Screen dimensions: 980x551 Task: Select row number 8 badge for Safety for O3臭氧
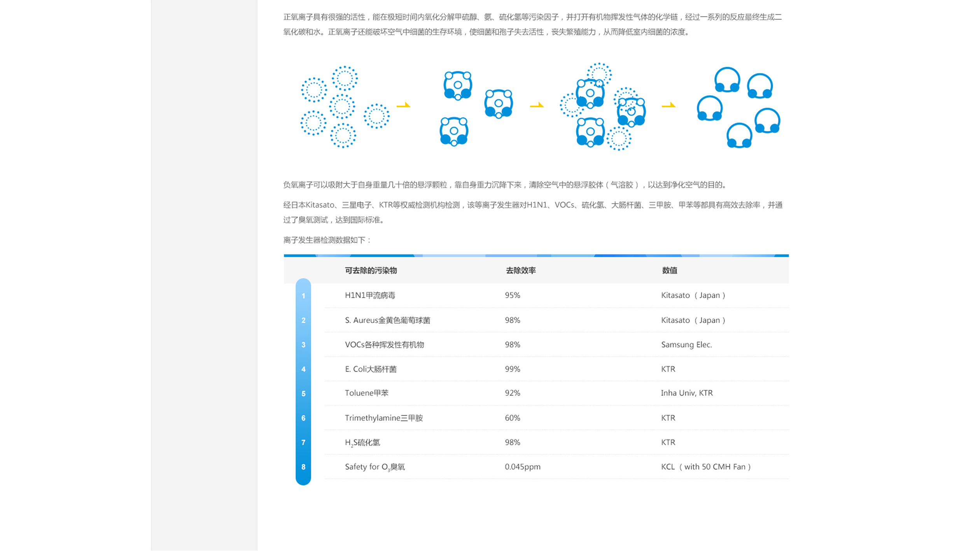click(303, 467)
